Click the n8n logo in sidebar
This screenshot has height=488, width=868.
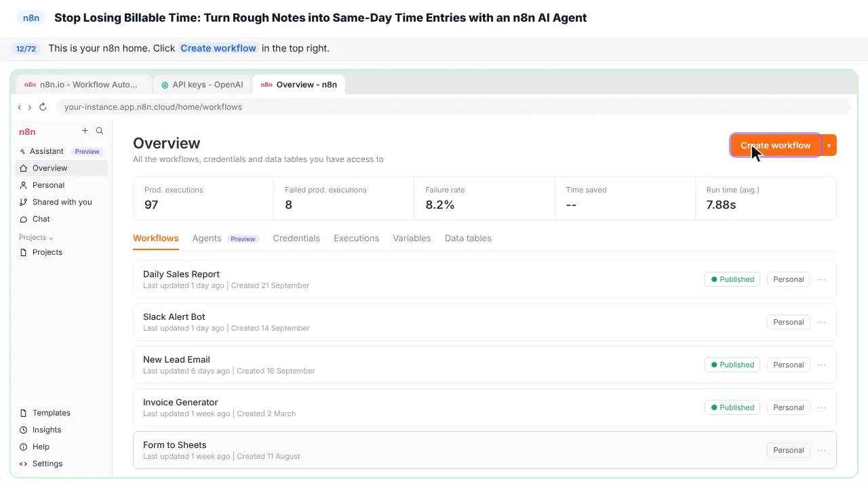tap(27, 131)
